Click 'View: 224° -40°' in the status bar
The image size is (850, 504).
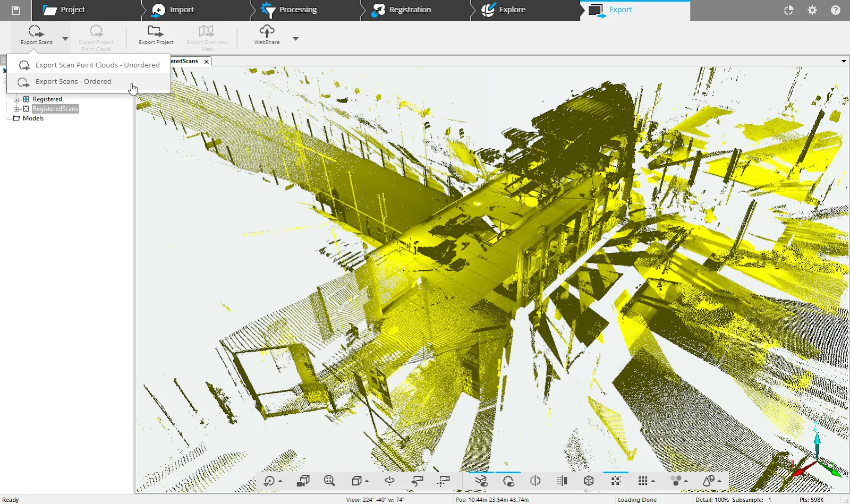click(x=375, y=500)
